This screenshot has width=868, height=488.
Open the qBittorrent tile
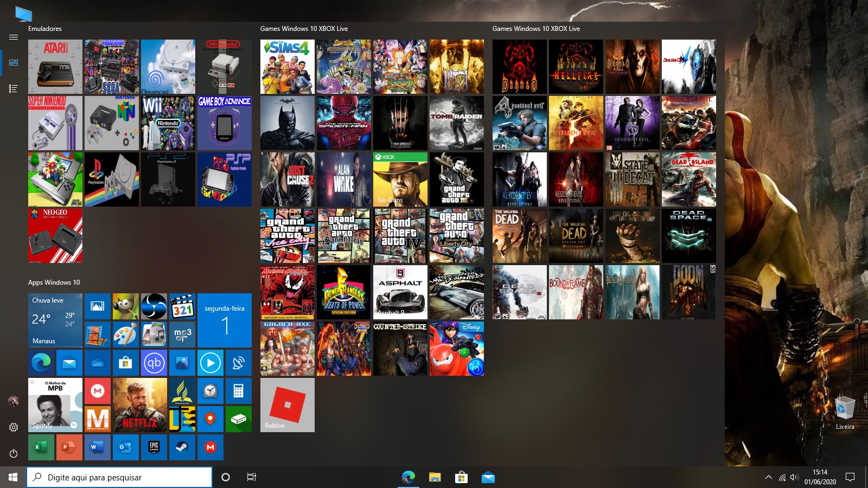154,363
